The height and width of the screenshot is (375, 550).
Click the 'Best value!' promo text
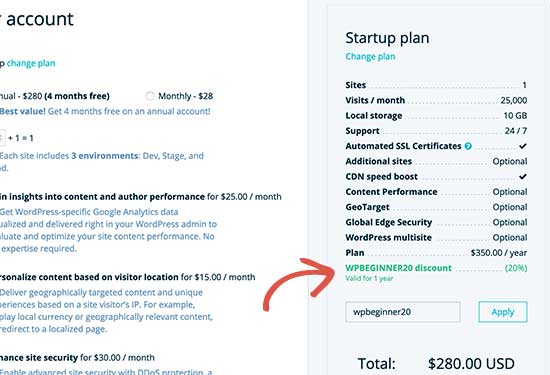point(23,111)
